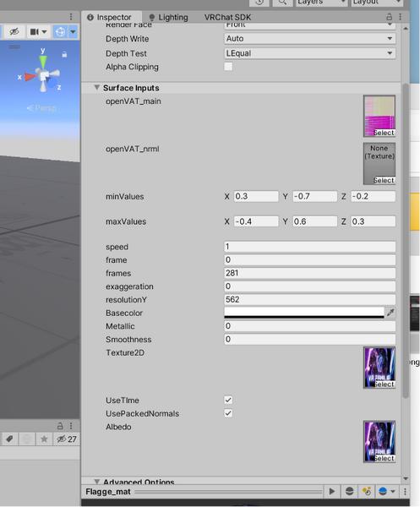Switch to the Inspector tab
Image resolution: width=420 pixels, height=507 pixels.
110,17
